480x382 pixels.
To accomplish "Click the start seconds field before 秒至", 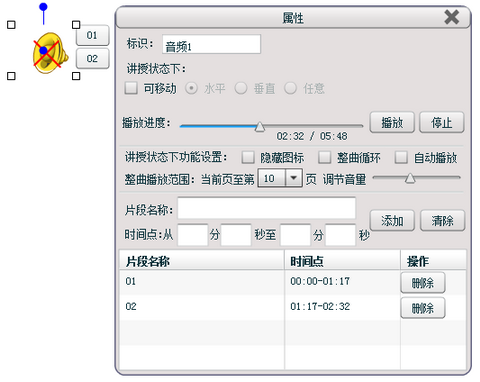I will click(x=236, y=235).
